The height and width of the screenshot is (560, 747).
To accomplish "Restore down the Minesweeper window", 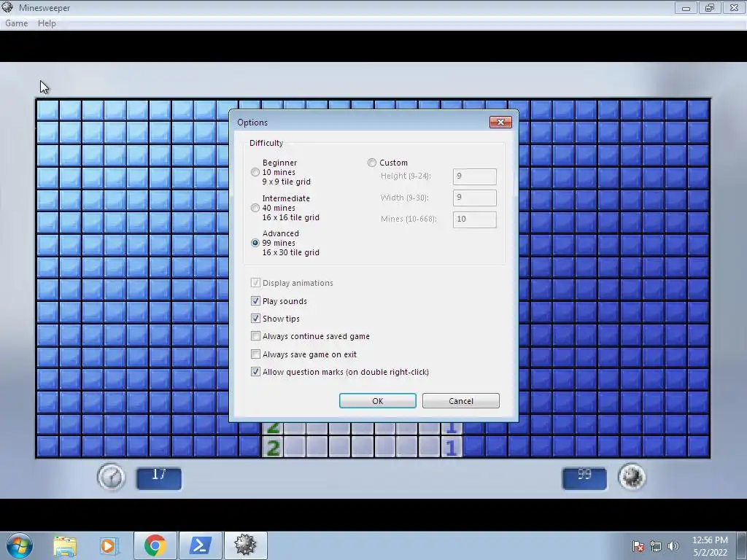I will 710,7.
